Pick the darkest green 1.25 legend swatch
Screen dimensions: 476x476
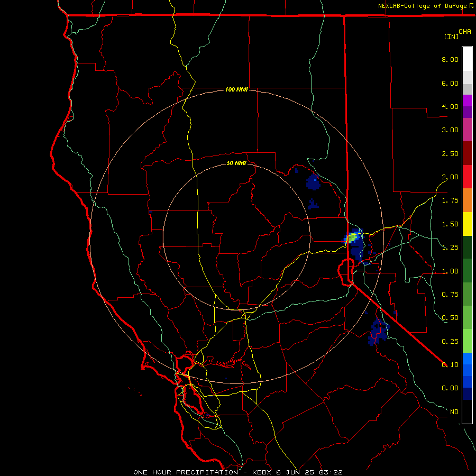[x=467, y=247]
